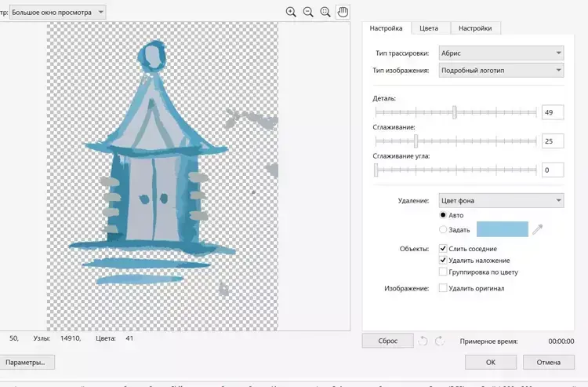The width and height of the screenshot is (588, 387).
Task: Click the Деталь value field showing 49
Action: 552,113
